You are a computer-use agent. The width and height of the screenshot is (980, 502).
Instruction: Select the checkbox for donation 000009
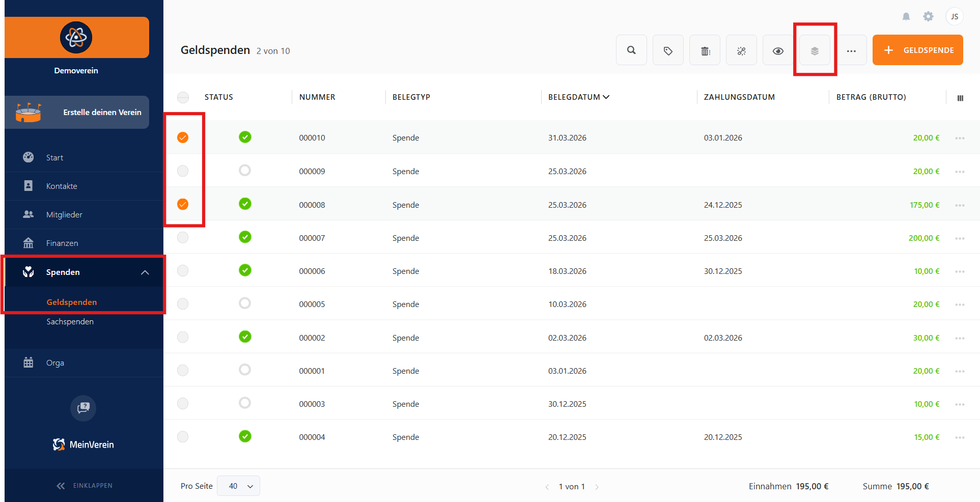[x=183, y=171]
